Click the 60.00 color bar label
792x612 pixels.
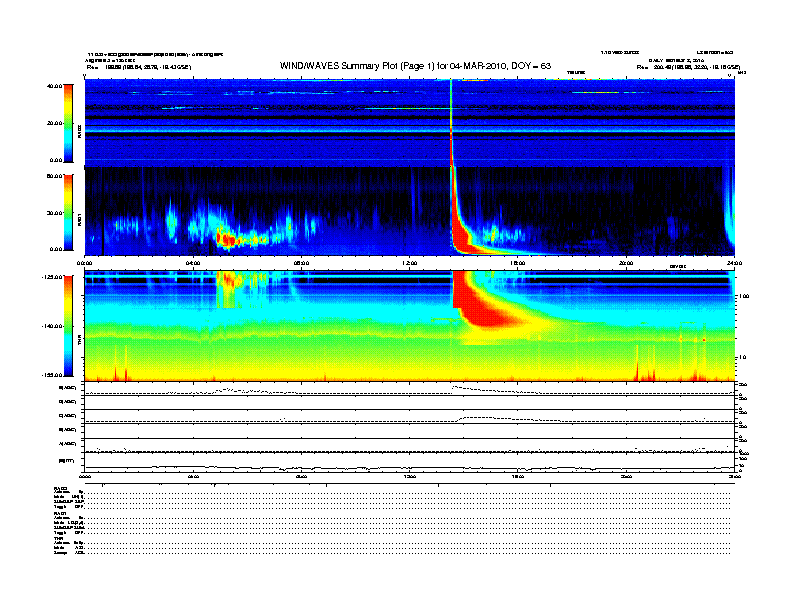[x=55, y=176]
